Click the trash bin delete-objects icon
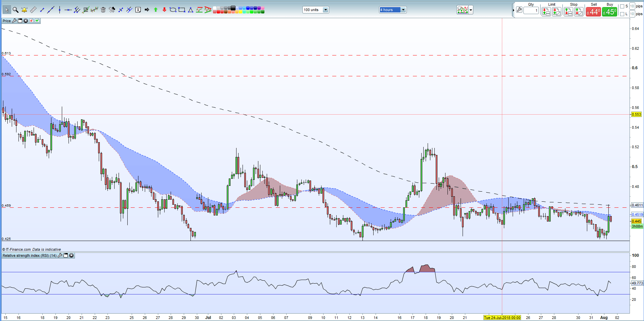 point(103,10)
